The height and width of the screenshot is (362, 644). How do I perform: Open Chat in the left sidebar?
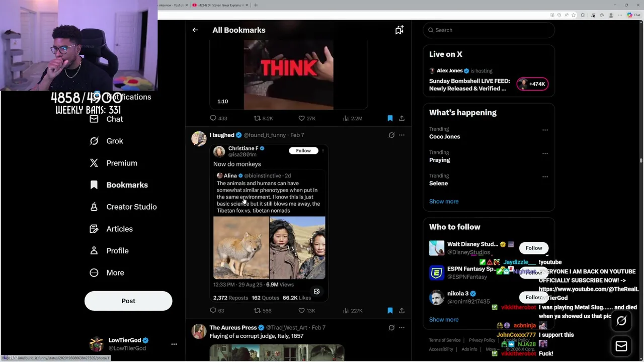pos(114,119)
